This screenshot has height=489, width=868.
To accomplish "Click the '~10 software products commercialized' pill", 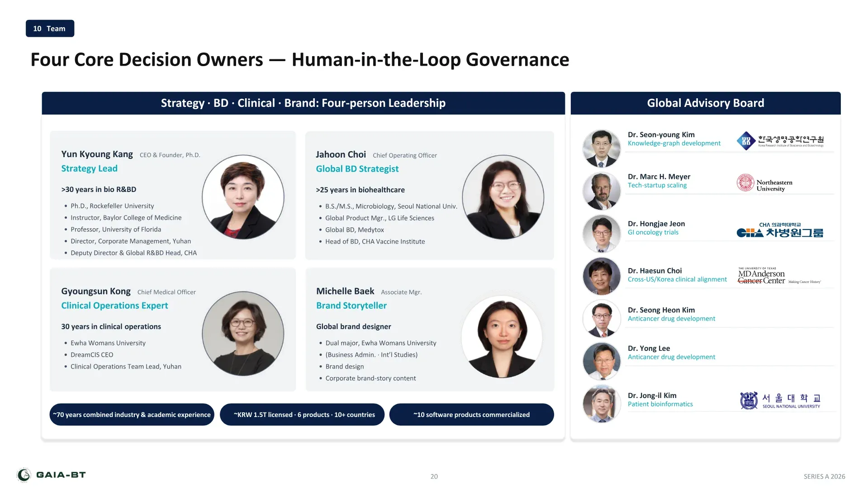I will pyautogui.click(x=471, y=415).
